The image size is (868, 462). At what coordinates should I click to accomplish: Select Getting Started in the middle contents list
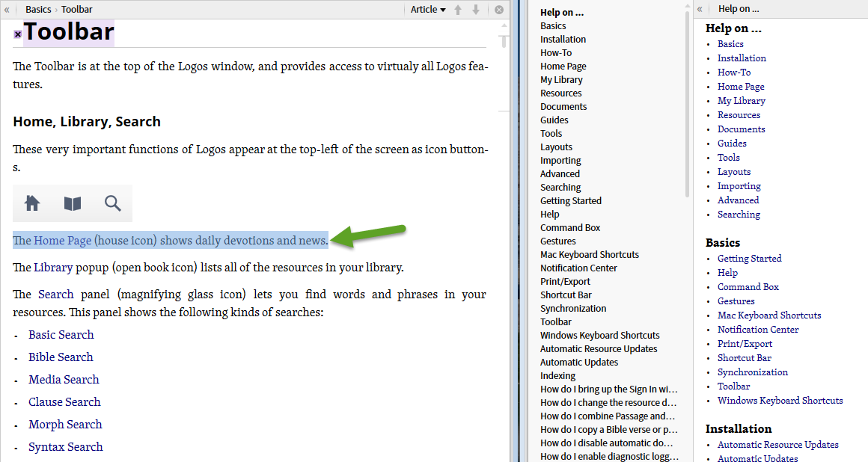click(x=571, y=201)
